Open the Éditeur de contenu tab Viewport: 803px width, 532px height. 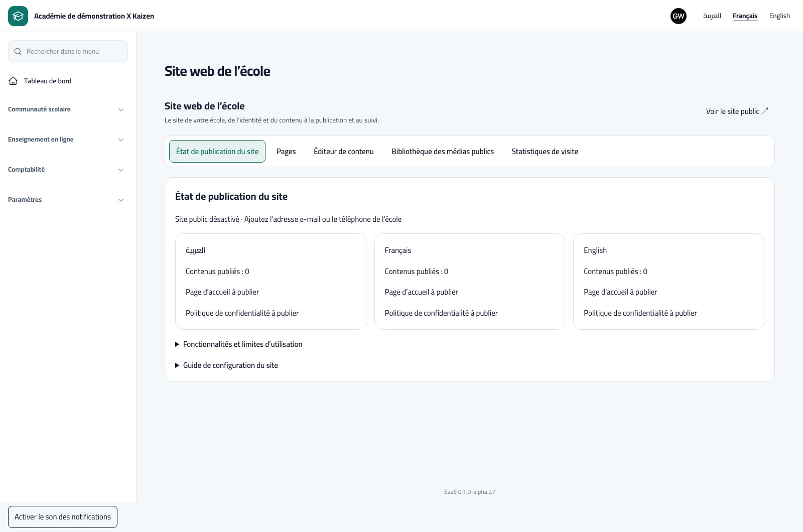click(344, 152)
